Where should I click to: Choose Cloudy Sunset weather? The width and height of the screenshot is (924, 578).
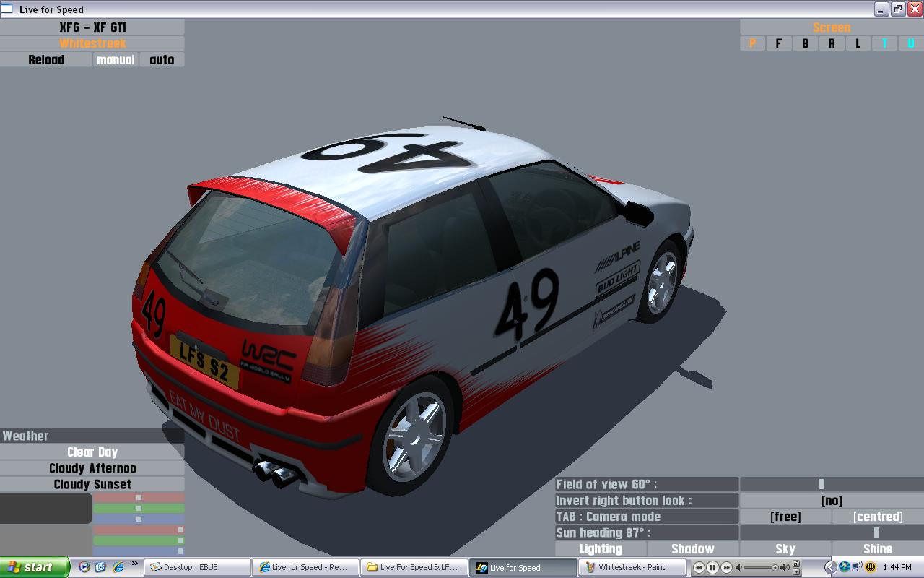[x=92, y=484]
